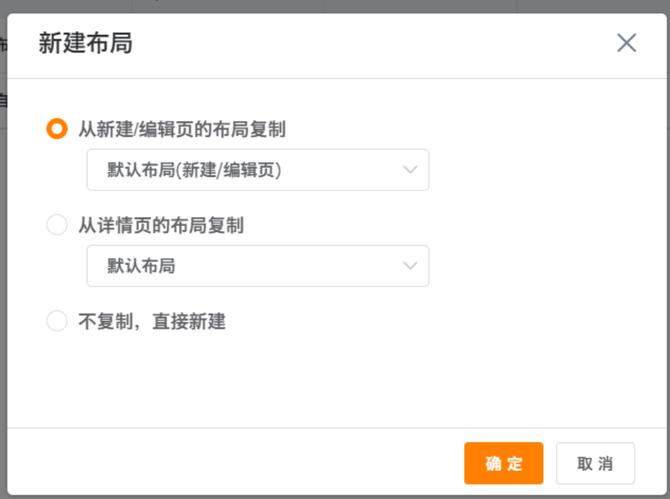The height and width of the screenshot is (499, 670).
Task: Click empty dialog body below 不复制，直接新建
Action: point(330,385)
